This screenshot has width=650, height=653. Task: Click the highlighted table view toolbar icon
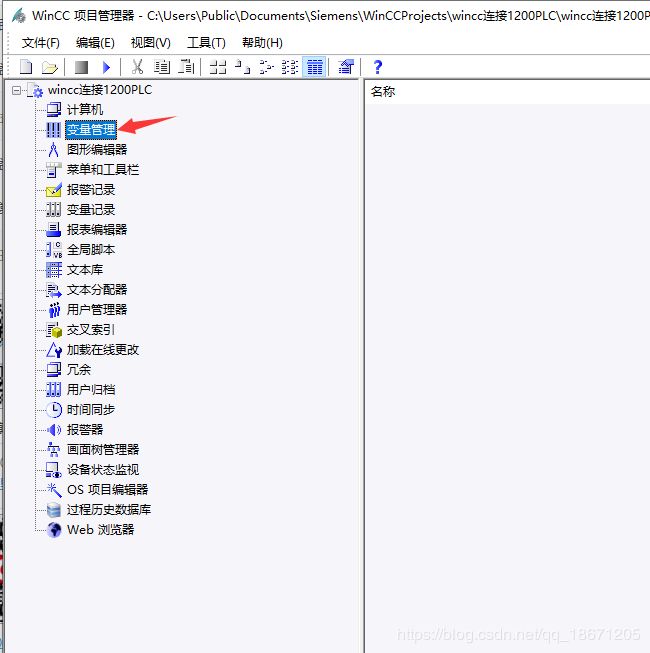314,67
